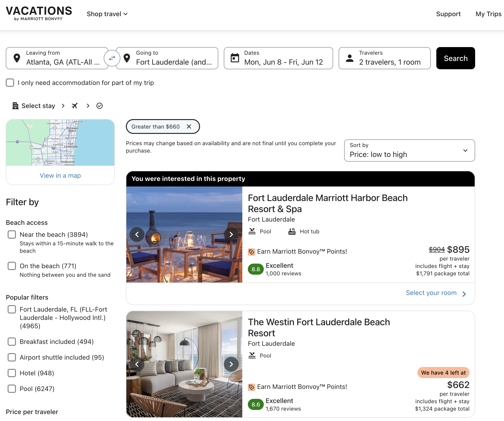Click the Hot tub icon
Screen dimensions: 504x421
coord(292,231)
